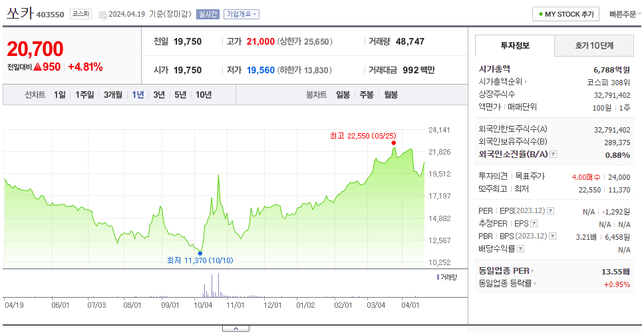Click the 외국인보유주식수 value 289,375

tap(617, 143)
